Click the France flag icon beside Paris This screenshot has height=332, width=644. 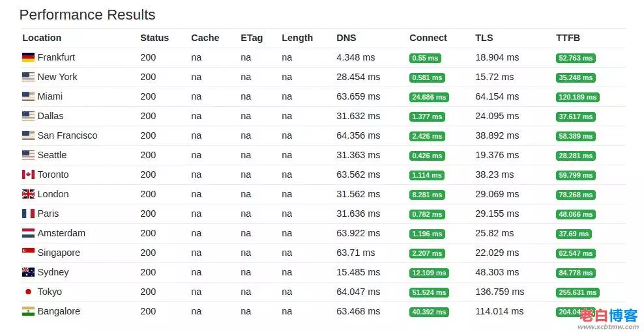pyautogui.click(x=28, y=214)
